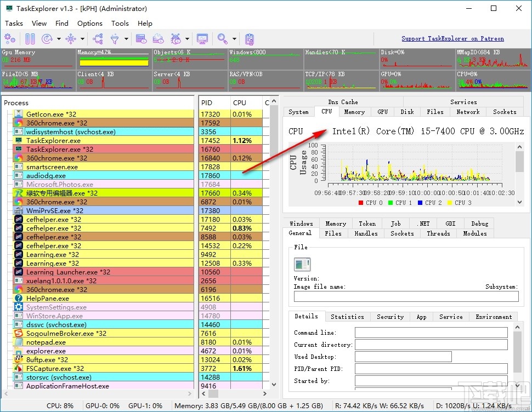Click the red CPU 0 legend swatch
Viewport: 532px width, 412px height.
point(360,203)
